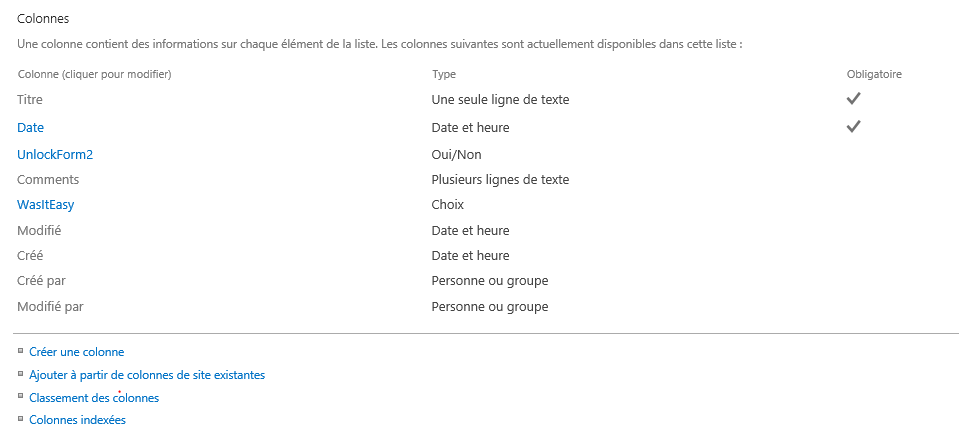Click the bullet icon beside Classement des colonnes
Viewport: 959px width, 439px height.
(x=20, y=396)
